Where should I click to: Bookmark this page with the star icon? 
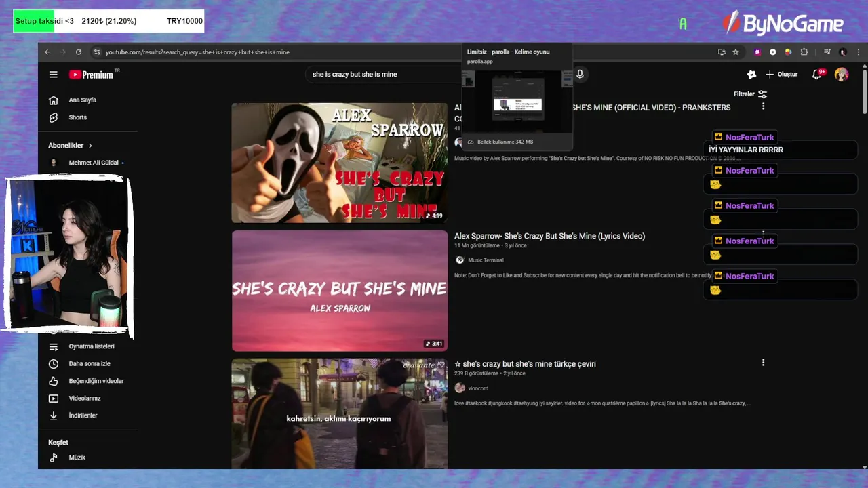click(x=736, y=52)
